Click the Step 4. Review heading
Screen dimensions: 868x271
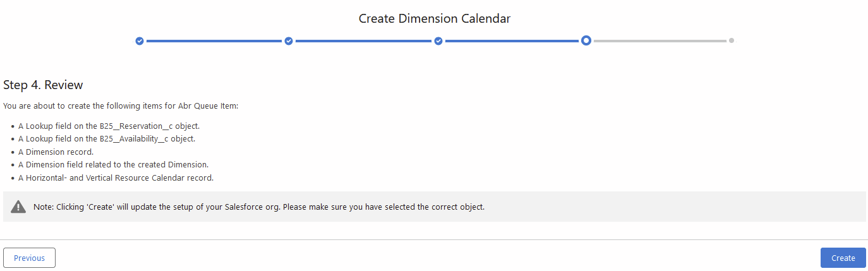pyautogui.click(x=43, y=85)
